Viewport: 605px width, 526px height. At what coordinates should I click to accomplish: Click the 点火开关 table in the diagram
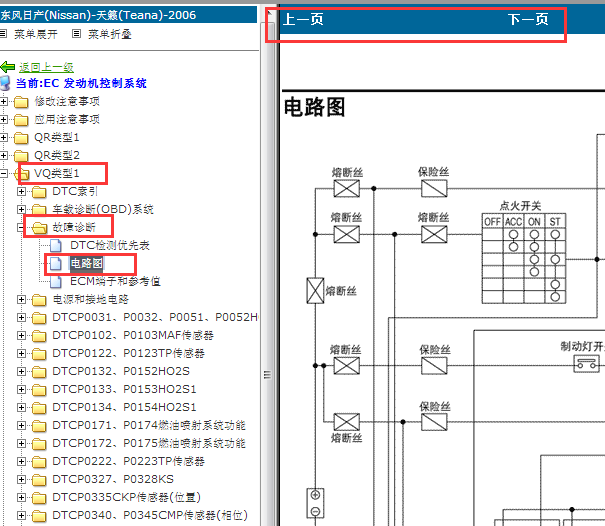[x=524, y=258]
